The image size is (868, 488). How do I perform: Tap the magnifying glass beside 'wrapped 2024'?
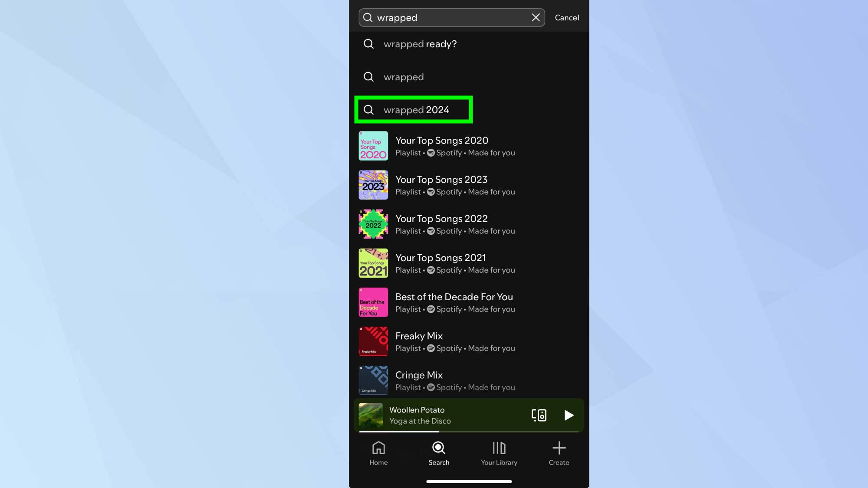click(368, 110)
